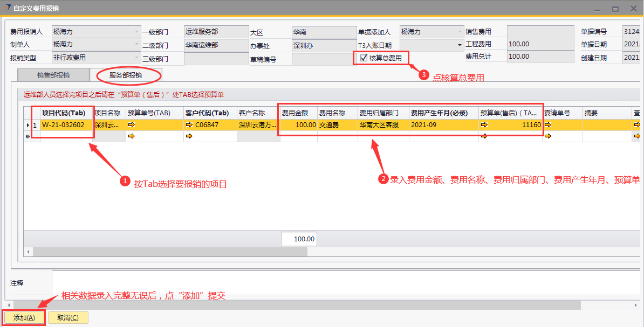Click link arrow before budget value 11160
644x327 pixels.
[x=484, y=125]
